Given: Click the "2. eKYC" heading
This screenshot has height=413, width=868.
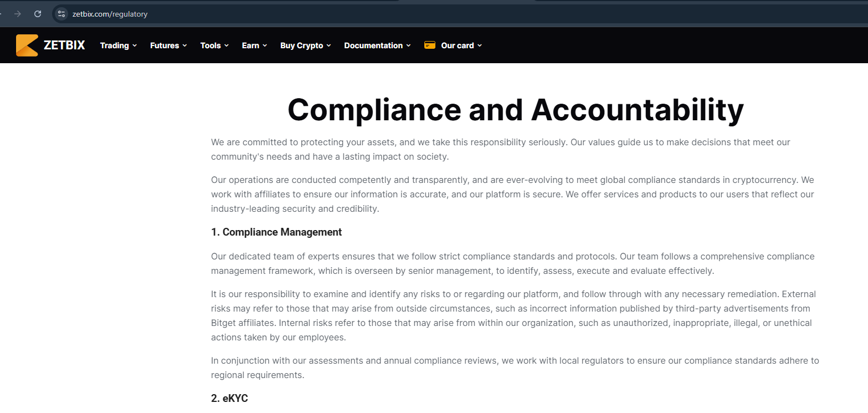Looking at the screenshot, I should (x=229, y=399).
